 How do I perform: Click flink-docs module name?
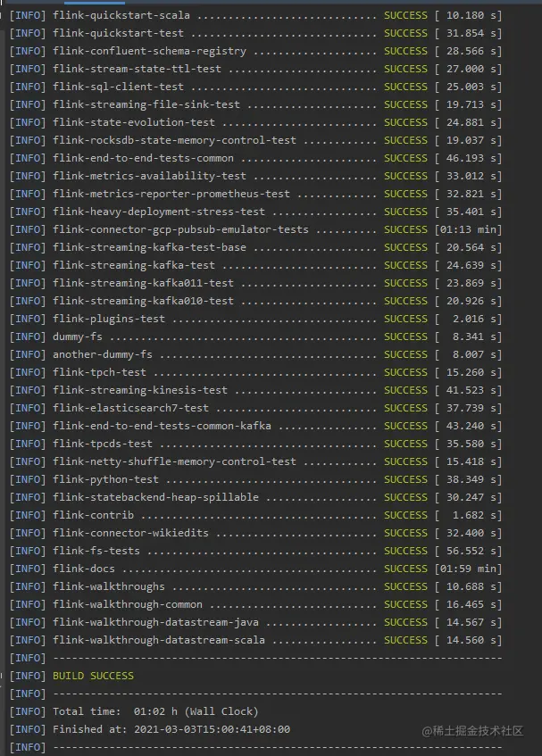click(84, 569)
